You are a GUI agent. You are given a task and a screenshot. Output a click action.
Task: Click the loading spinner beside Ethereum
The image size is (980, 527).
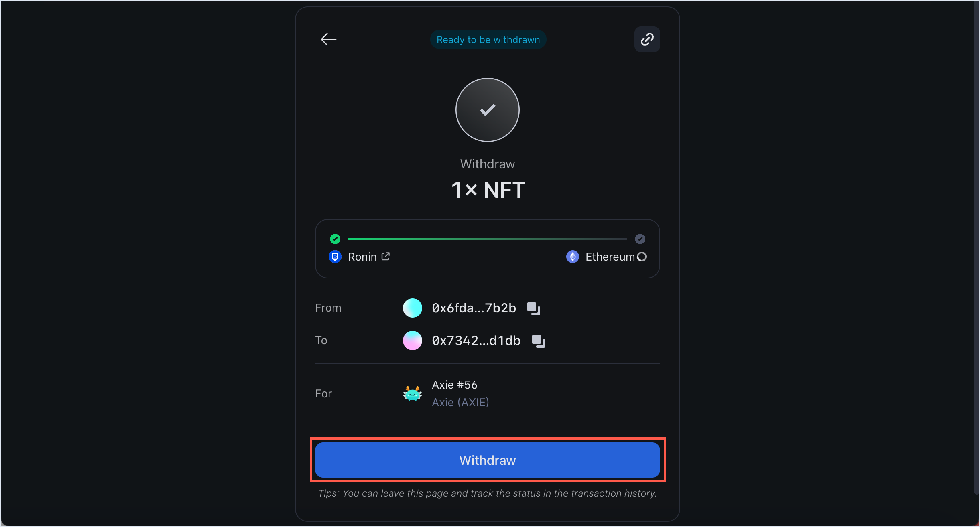click(641, 257)
